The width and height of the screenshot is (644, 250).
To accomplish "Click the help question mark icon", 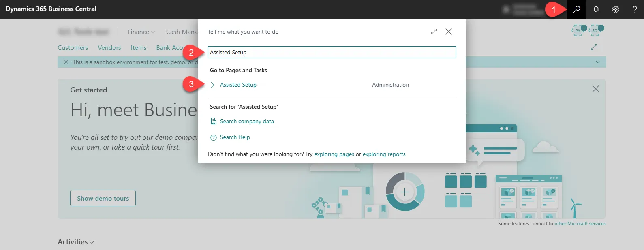I will tap(635, 9).
